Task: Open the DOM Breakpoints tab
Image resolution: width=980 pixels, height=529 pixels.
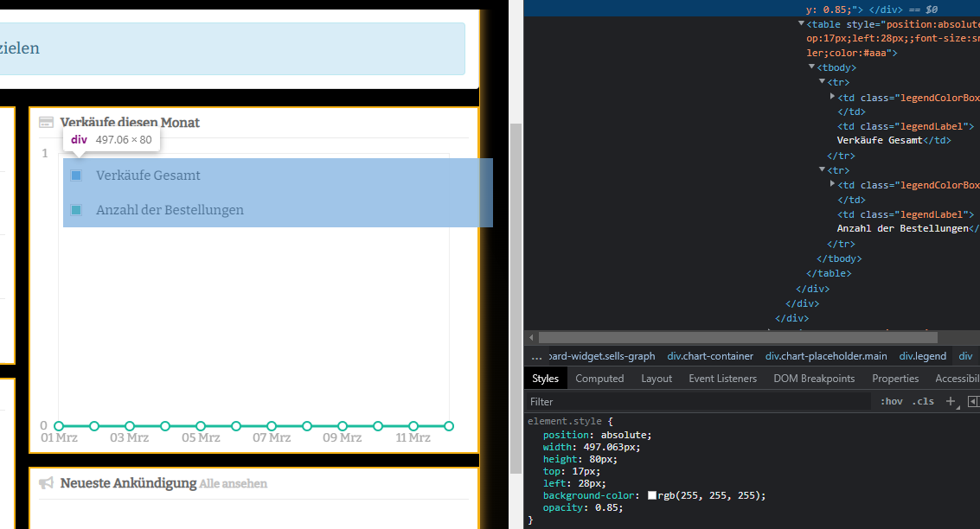Action: click(814, 379)
